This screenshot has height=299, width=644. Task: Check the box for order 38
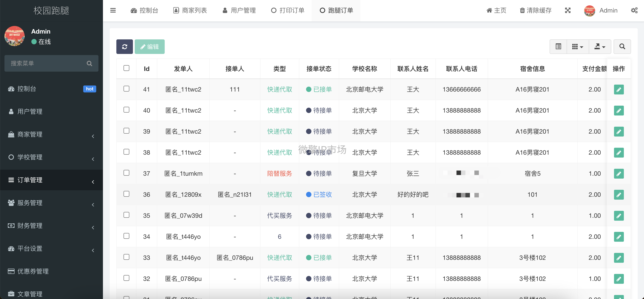(x=126, y=152)
